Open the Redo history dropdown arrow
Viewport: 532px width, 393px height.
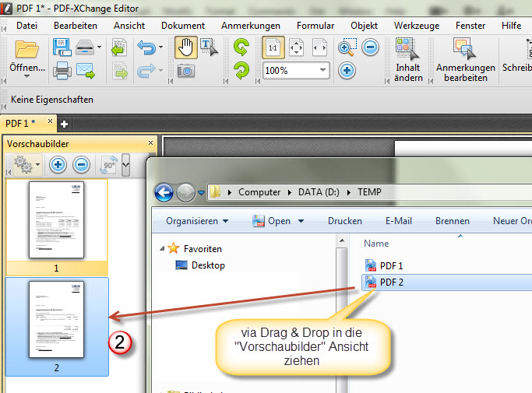[x=160, y=71]
